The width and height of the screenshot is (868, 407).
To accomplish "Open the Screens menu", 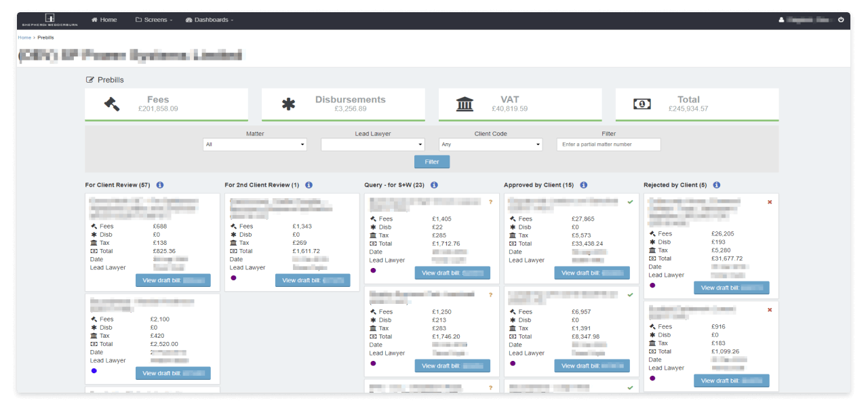I will coord(154,20).
